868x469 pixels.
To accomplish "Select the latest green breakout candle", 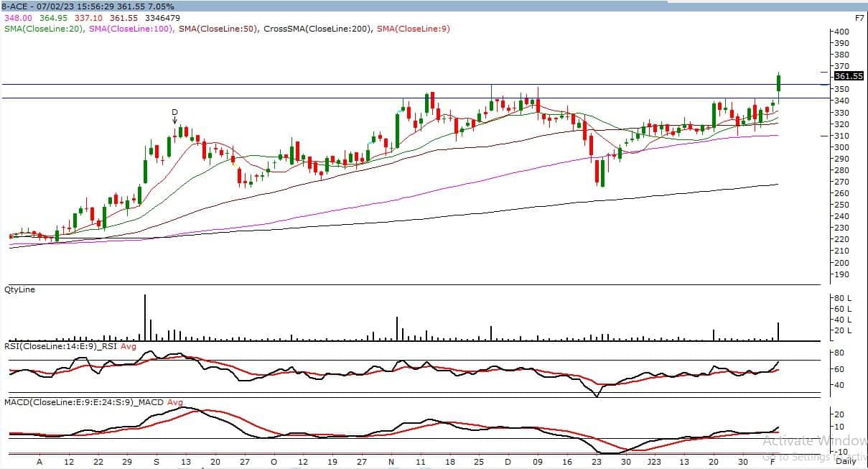I will pos(778,83).
